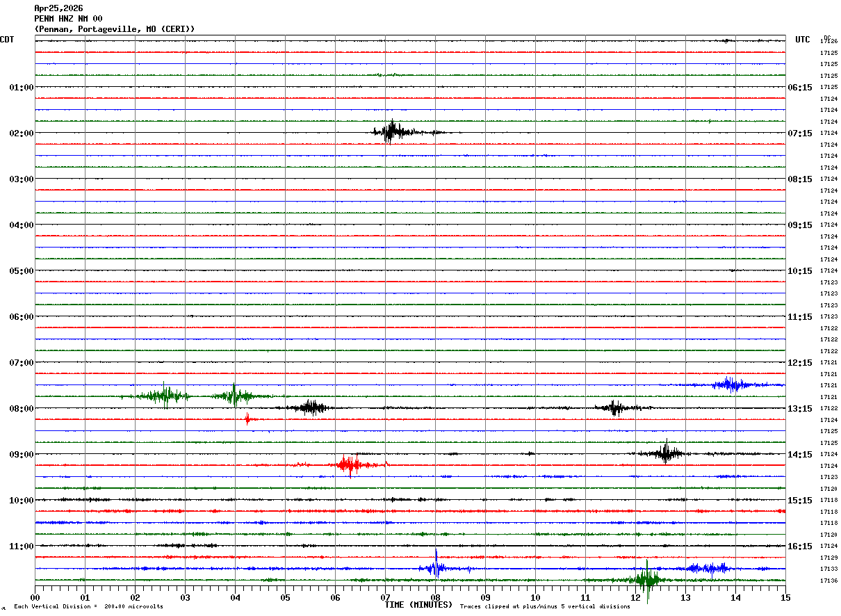Click minute tick label 04 on time axis
Viewport: 841px width, 616px height.
pyautogui.click(x=235, y=598)
